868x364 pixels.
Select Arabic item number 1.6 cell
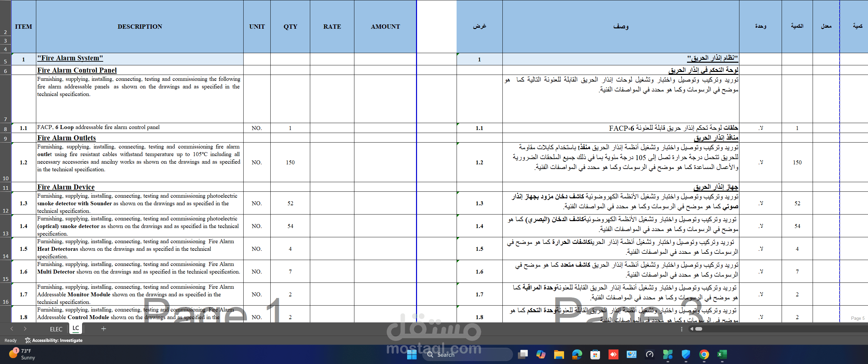click(x=479, y=271)
